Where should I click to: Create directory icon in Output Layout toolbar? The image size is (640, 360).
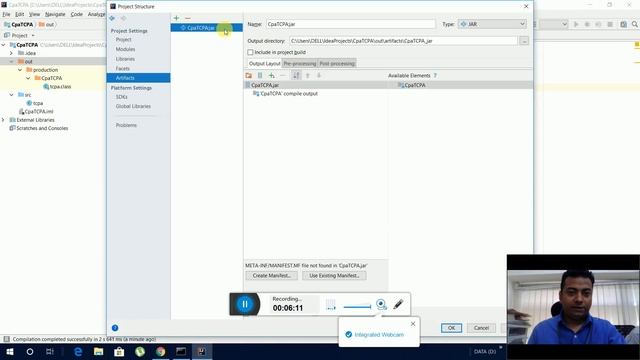(x=249, y=76)
